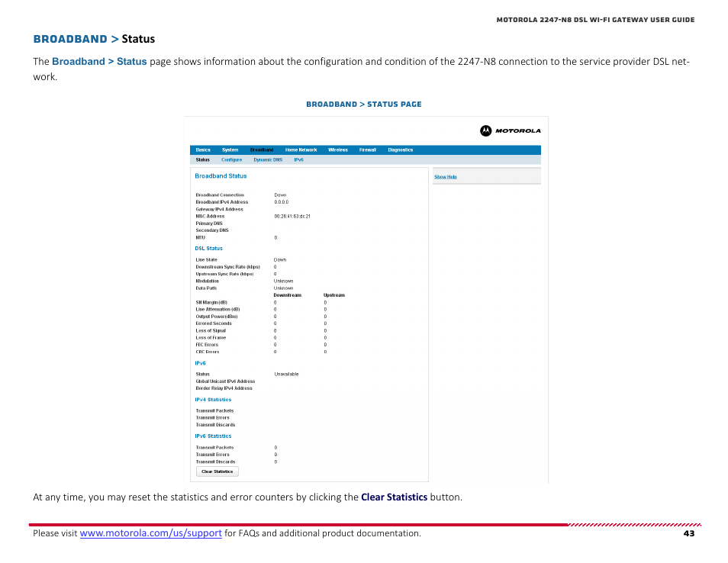
Task: Click the Upstream column header
Action: click(x=334, y=295)
